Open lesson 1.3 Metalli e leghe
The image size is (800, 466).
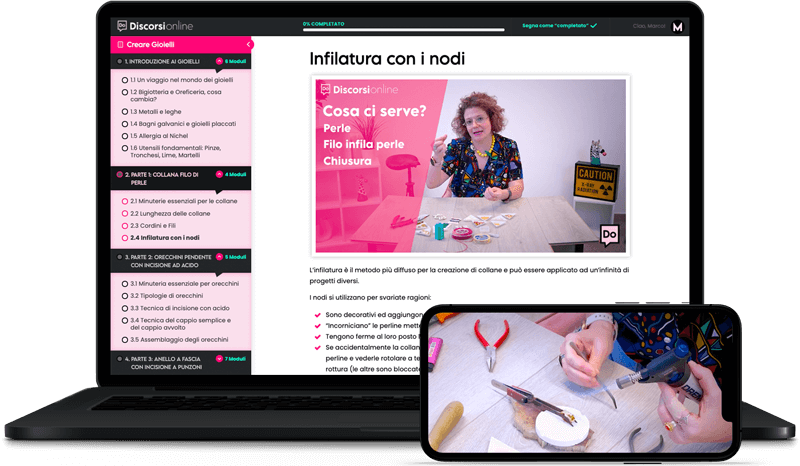tap(156, 112)
